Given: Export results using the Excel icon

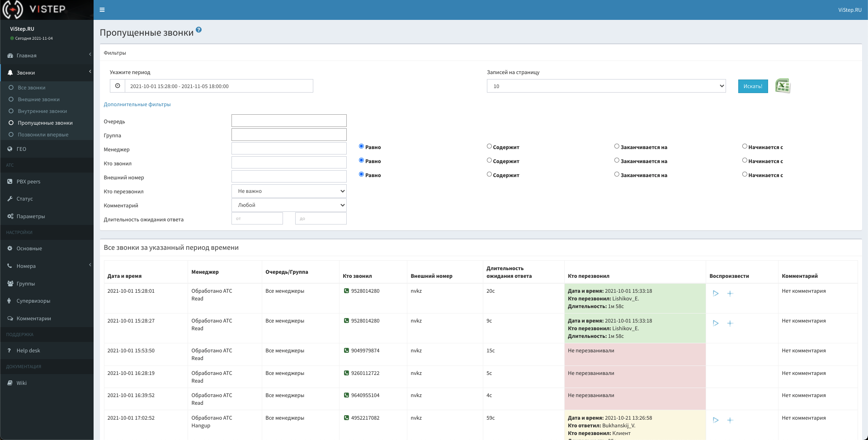Looking at the screenshot, I should click(783, 86).
